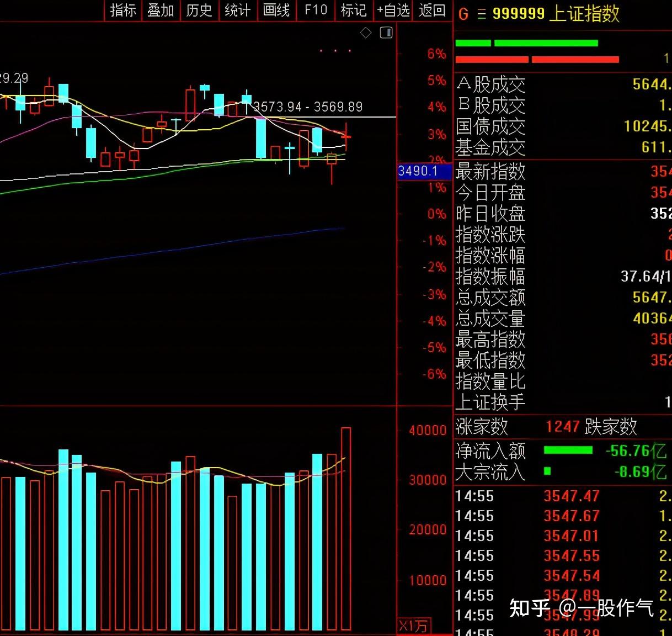Click the X1万 volume unit label

(413, 626)
